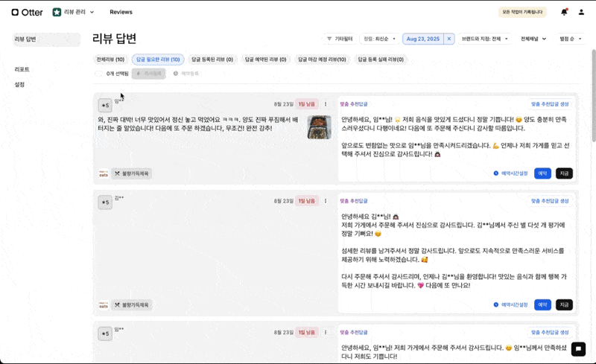596x364 pixels.
Task: Expand the 리뷰 관리 app switcher dropdown
Action: [x=92, y=12]
